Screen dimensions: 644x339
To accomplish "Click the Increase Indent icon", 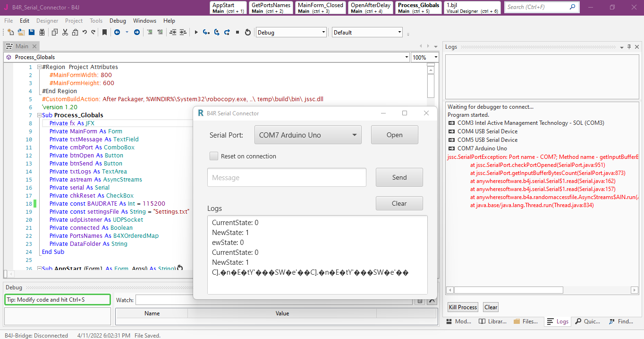I will pyautogui.click(x=183, y=32).
